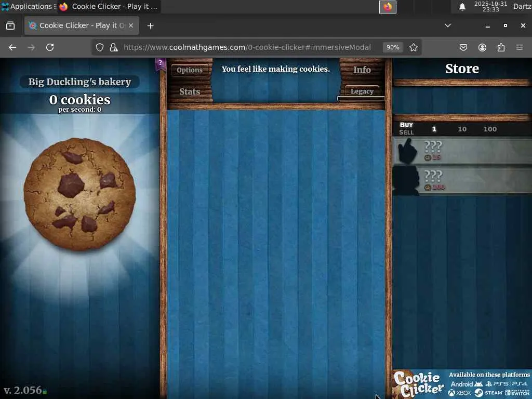Select the Cookie Clicker browser tab

(82, 26)
